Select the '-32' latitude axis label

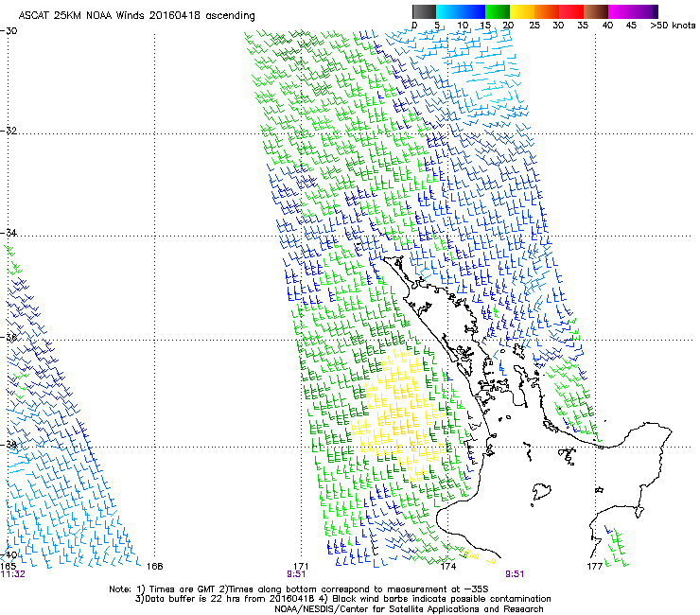coord(9,131)
